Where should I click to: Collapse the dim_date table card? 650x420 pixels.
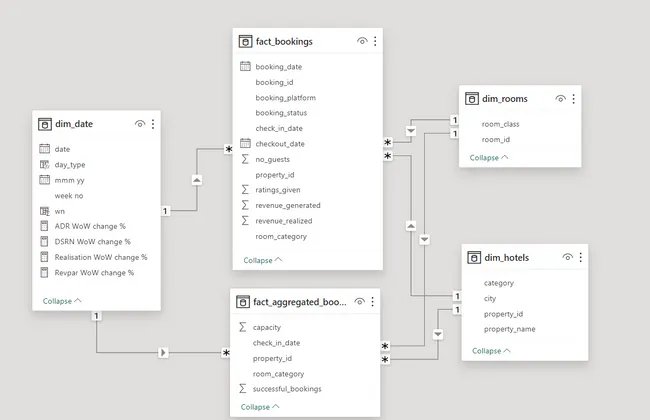(62, 301)
